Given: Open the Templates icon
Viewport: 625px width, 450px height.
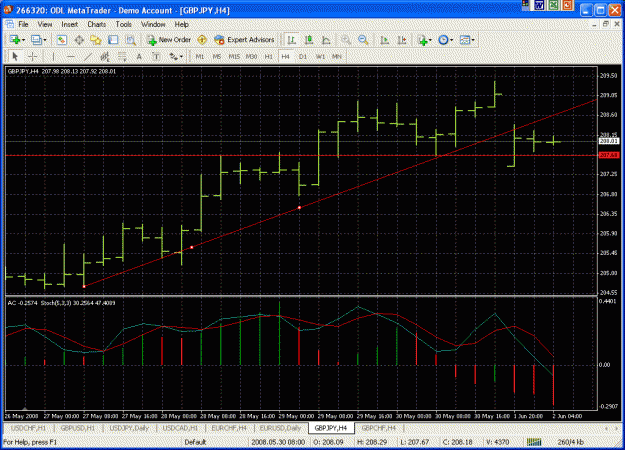Looking at the screenshot, I should click(x=464, y=40).
